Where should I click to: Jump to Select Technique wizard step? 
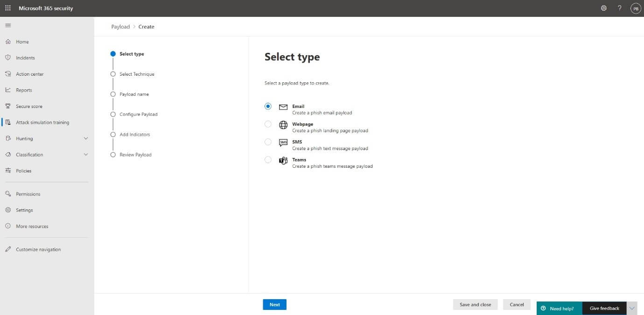coord(137,74)
